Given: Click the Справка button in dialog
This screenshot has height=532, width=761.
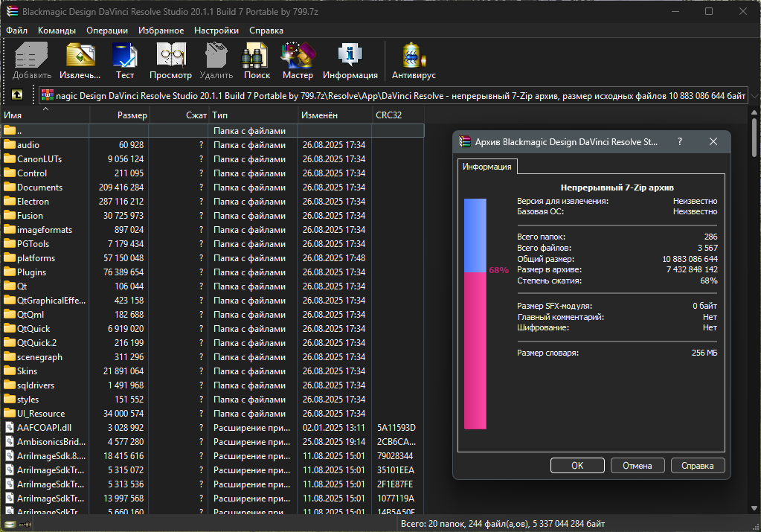Looking at the screenshot, I should point(698,466).
